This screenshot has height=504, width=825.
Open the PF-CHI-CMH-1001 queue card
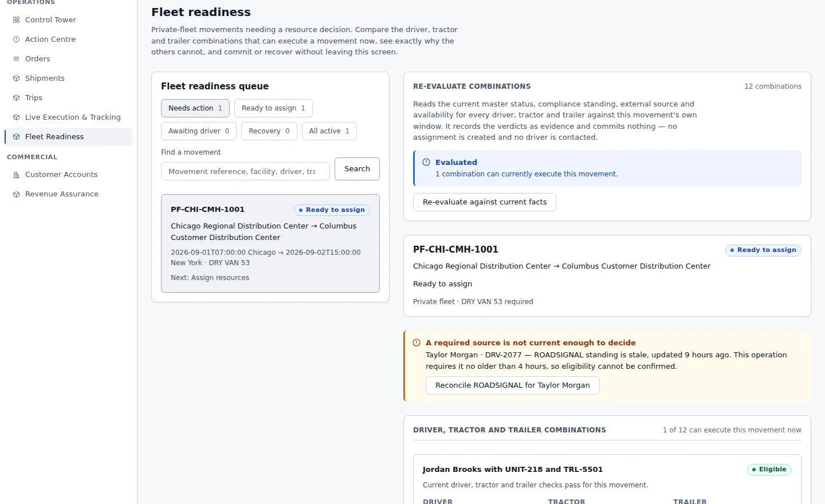pyautogui.click(x=270, y=243)
